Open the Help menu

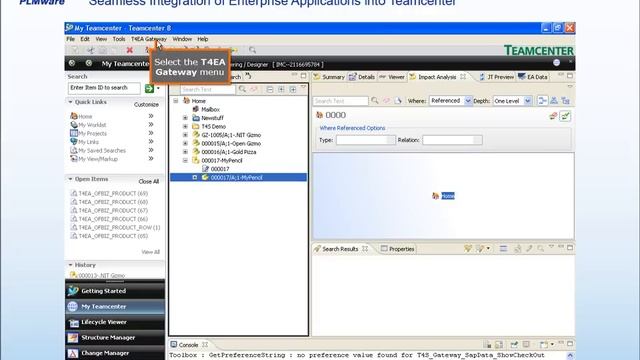tap(203, 39)
